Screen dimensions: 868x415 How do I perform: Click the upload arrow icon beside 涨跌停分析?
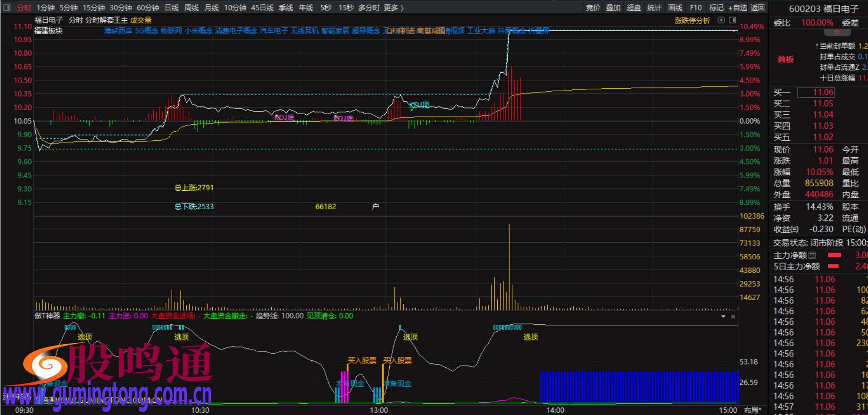(721, 20)
